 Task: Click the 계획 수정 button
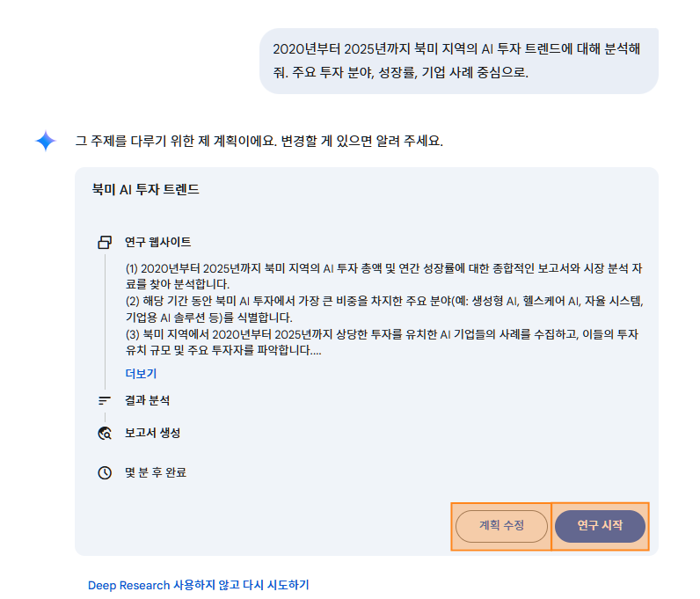pyautogui.click(x=501, y=526)
